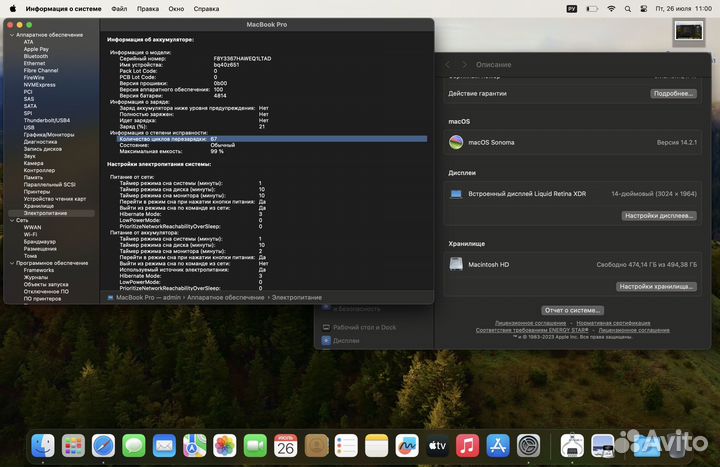Open Настройки дисплеев… button
The image size is (720, 467).
coord(659,215)
